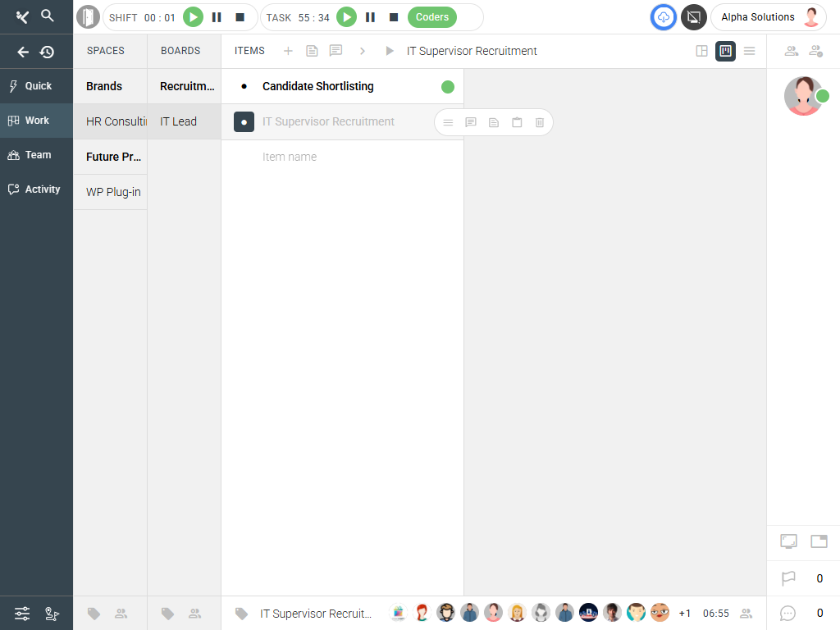Open the flag counter icon
The image size is (840, 630).
788,578
